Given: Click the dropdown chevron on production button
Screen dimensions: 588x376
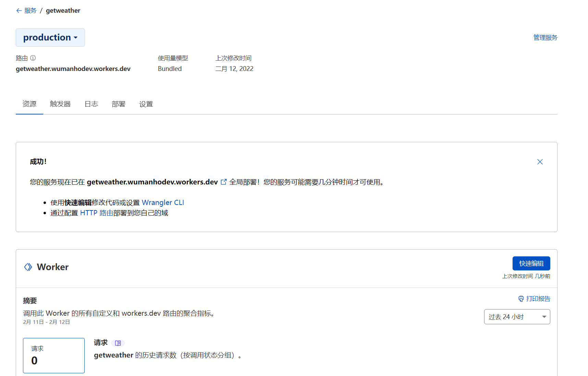Looking at the screenshot, I should pos(76,38).
